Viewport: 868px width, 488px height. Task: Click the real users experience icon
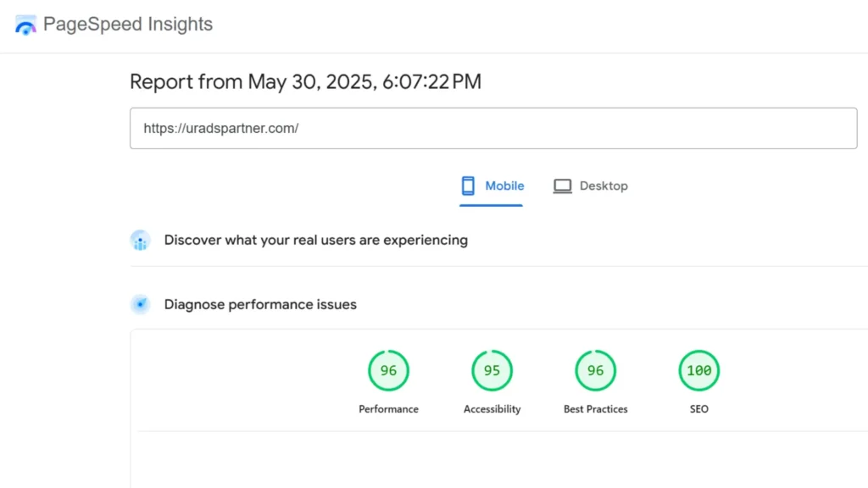[x=141, y=241]
